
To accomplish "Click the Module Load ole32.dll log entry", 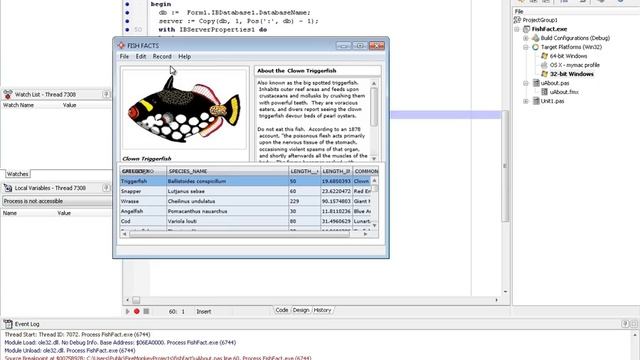I will pos(120,342).
